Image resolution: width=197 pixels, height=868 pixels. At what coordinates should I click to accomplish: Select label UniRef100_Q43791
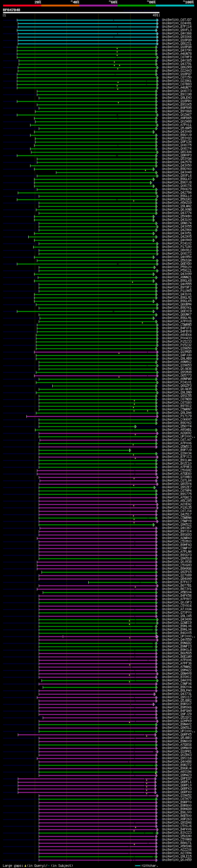176,64
